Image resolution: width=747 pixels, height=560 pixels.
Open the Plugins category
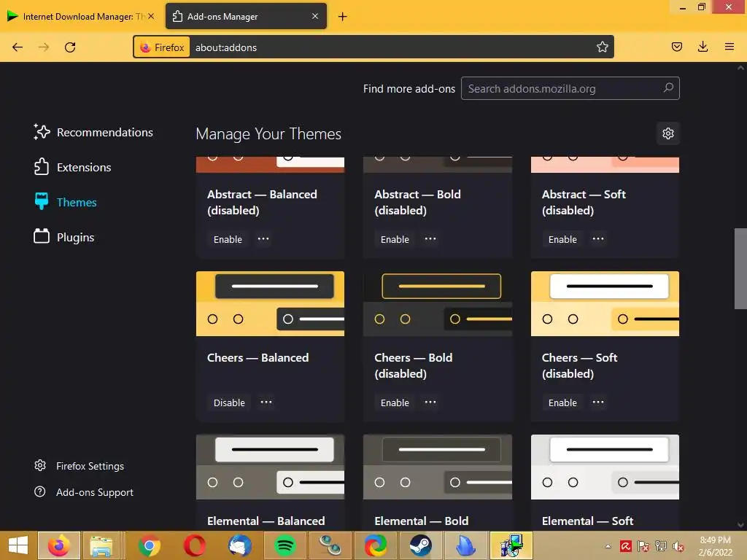(75, 237)
